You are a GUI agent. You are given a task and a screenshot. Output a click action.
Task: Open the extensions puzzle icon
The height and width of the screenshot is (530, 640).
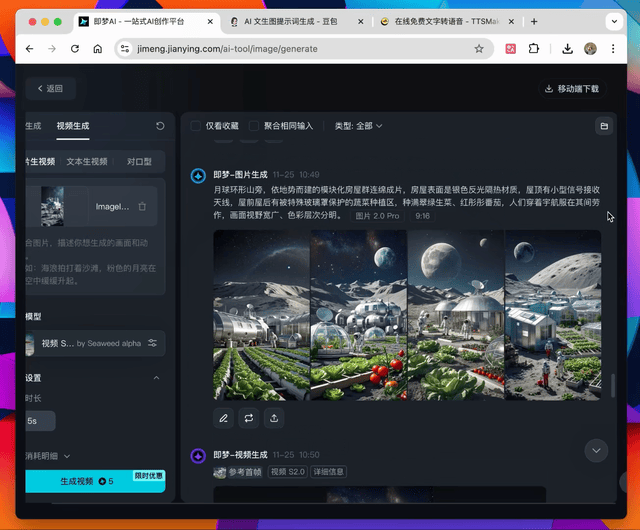pyautogui.click(x=533, y=49)
